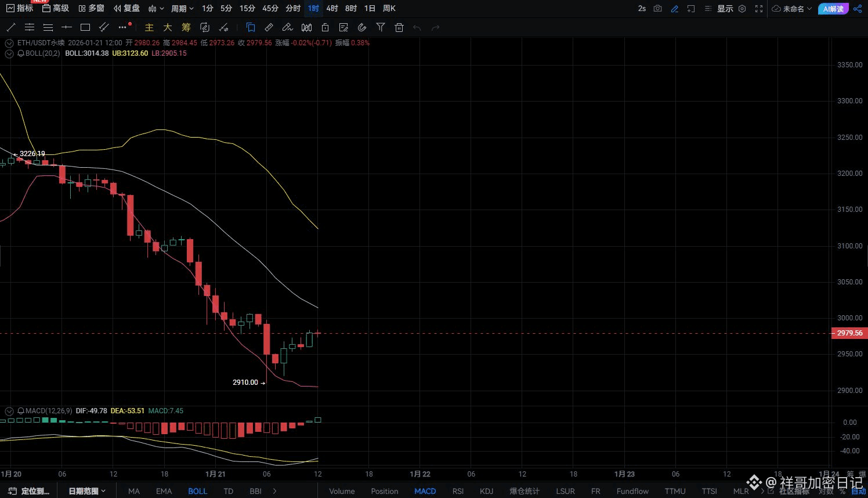Toggle MACD indicator alert bell

(21, 411)
